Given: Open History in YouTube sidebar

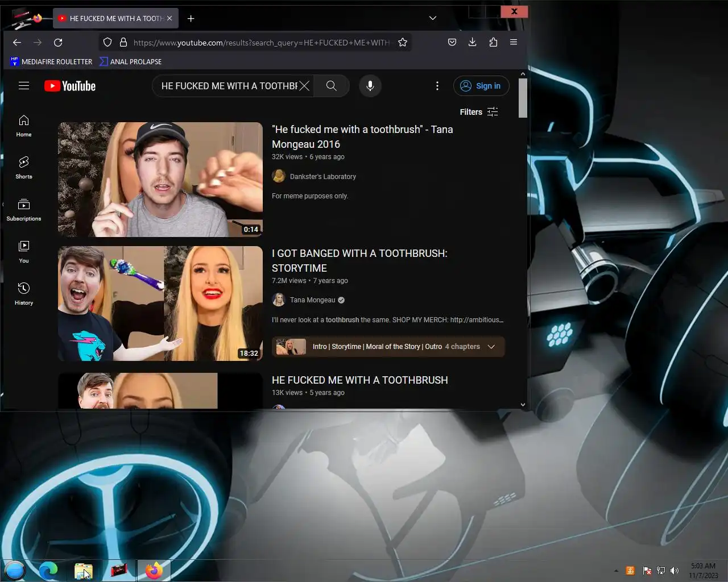Looking at the screenshot, I should (x=24, y=294).
